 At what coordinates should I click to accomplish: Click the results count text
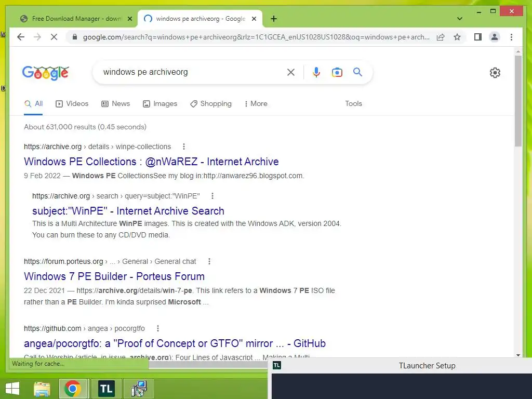pyautogui.click(x=85, y=127)
